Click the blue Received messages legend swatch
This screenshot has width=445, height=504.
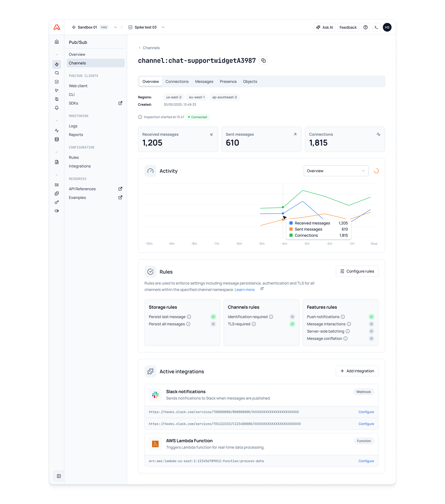click(x=291, y=223)
